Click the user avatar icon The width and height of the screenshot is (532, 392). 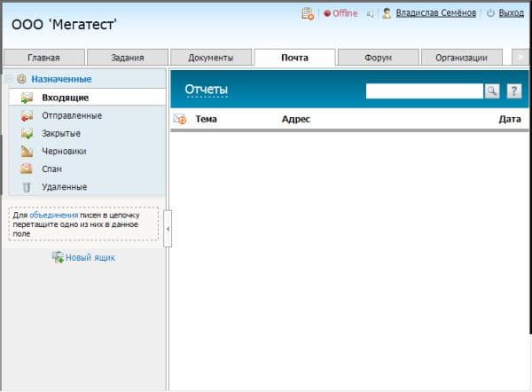[x=387, y=13]
